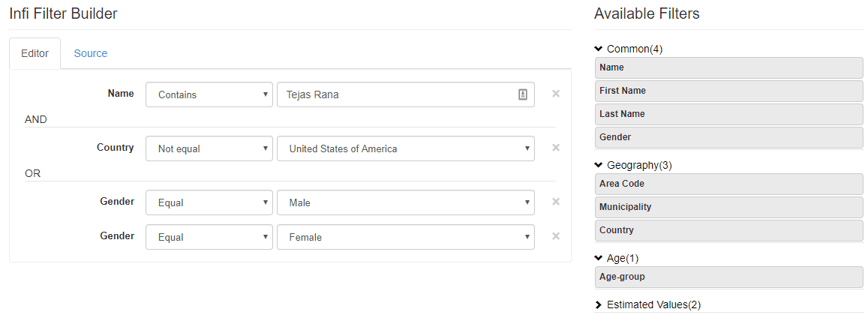The height and width of the screenshot is (336, 868).
Task: Delete the Gender Male filter row
Action: (x=556, y=202)
